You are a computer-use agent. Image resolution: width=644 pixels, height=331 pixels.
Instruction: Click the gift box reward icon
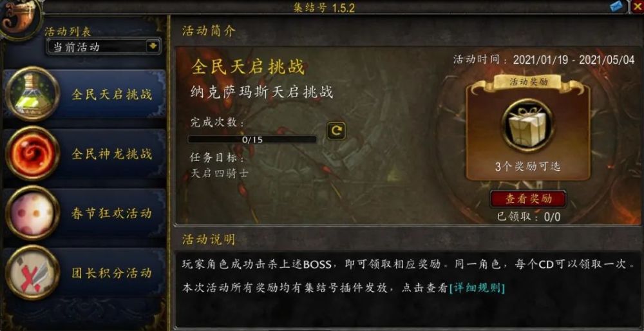point(528,126)
